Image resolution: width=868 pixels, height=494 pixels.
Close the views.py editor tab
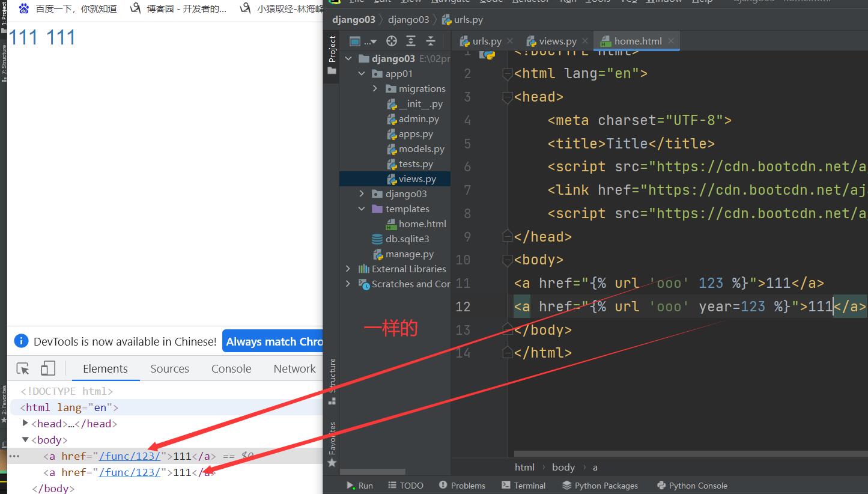(x=585, y=41)
